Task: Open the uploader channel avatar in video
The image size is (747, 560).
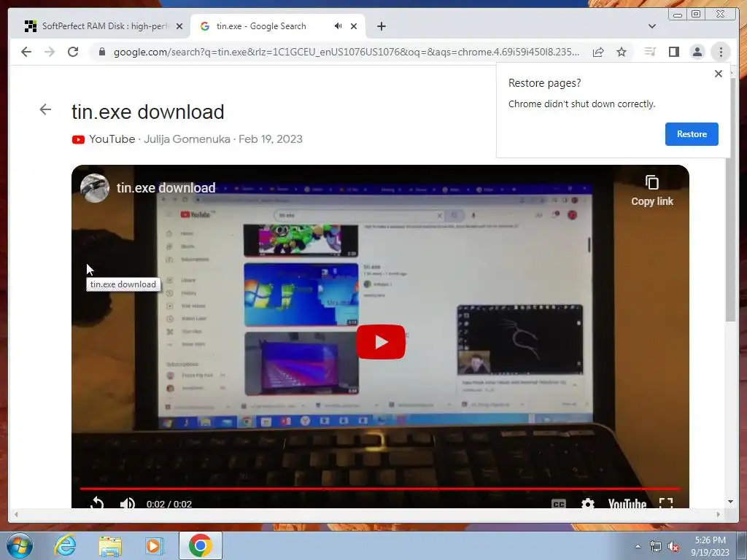Action: 94,188
